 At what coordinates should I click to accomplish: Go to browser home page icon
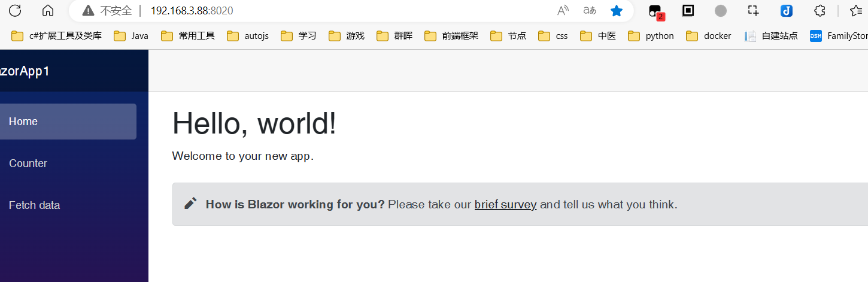click(48, 10)
